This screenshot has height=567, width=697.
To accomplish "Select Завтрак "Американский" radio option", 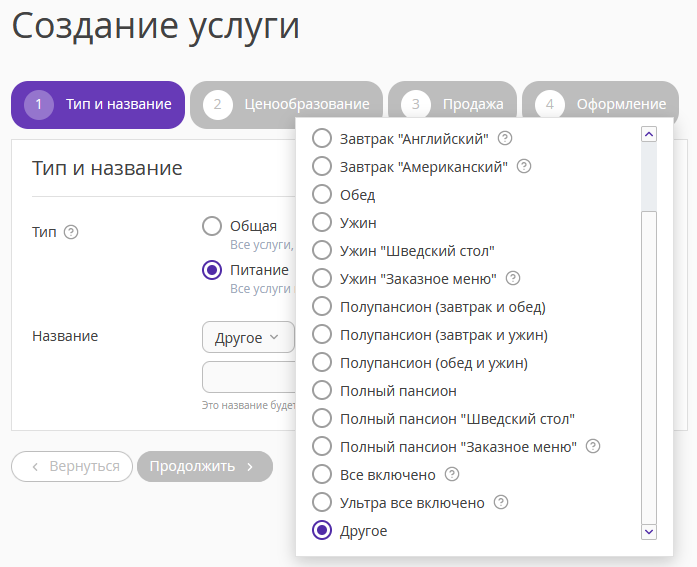I will pos(322,166).
